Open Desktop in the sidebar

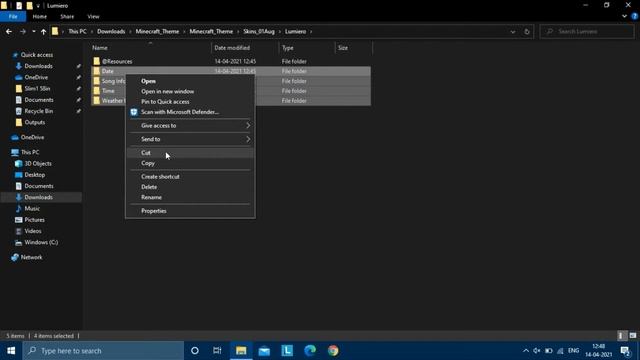(35, 175)
